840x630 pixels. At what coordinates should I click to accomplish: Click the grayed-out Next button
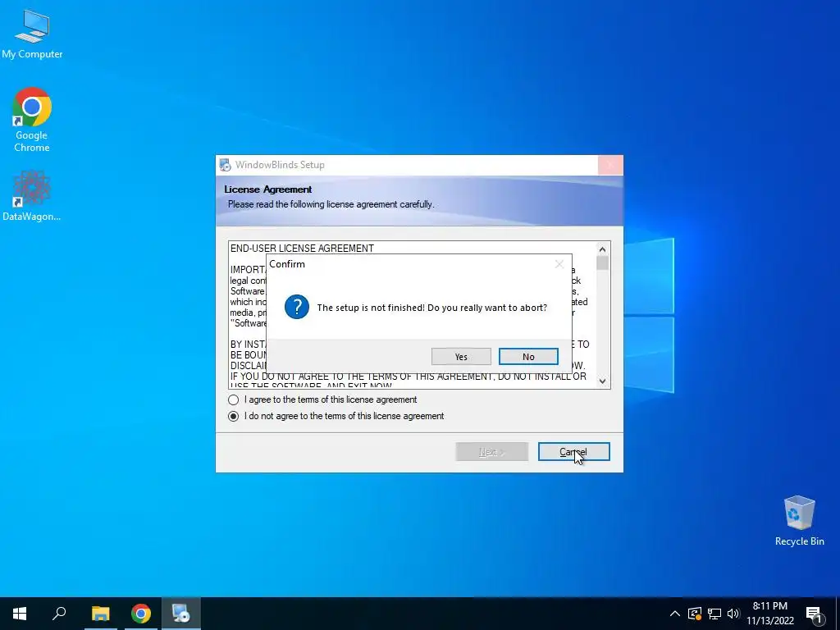tap(492, 452)
